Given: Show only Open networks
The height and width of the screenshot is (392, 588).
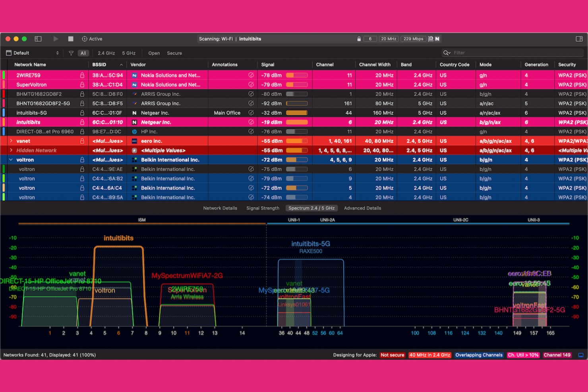Looking at the screenshot, I should point(154,53).
